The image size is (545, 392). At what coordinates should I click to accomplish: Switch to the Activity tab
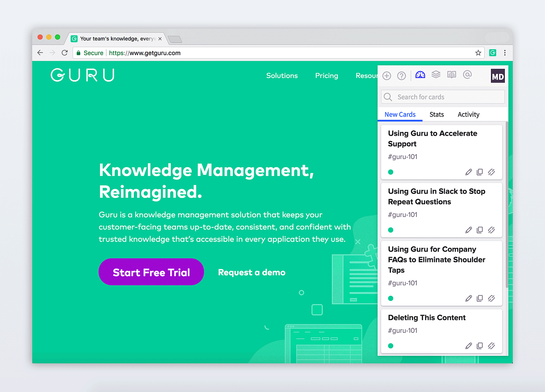pos(468,114)
